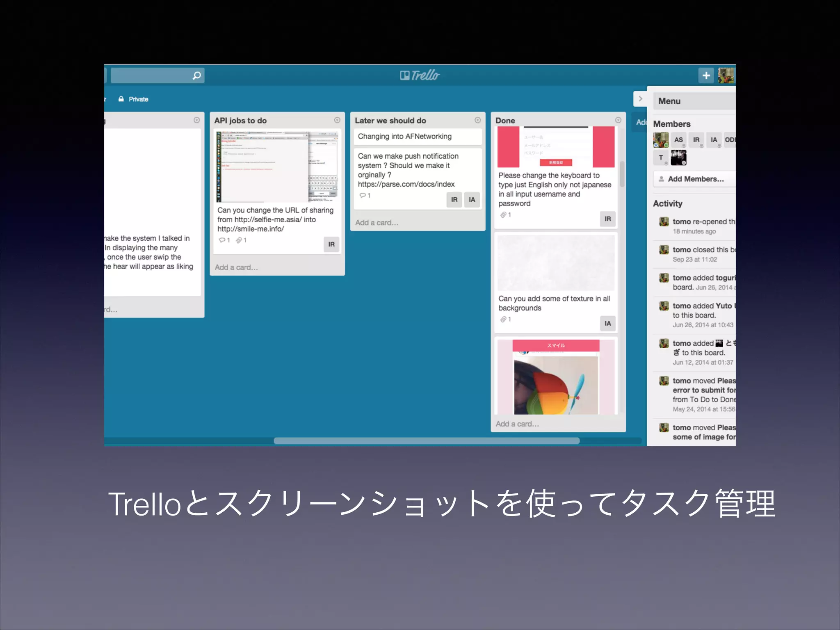This screenshot has height=630, width=840.
Task: Click the Add Members button
Action: click(x=694, y=179)
